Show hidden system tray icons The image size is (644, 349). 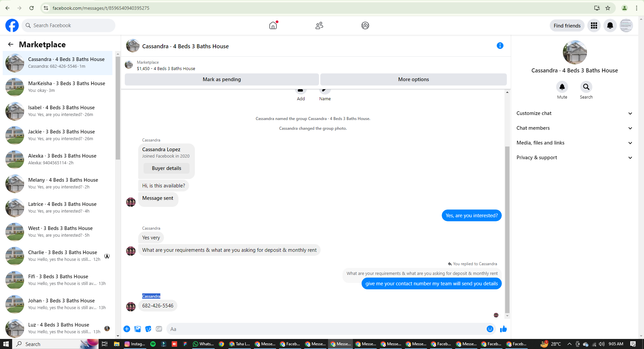[x=570, y=344]
